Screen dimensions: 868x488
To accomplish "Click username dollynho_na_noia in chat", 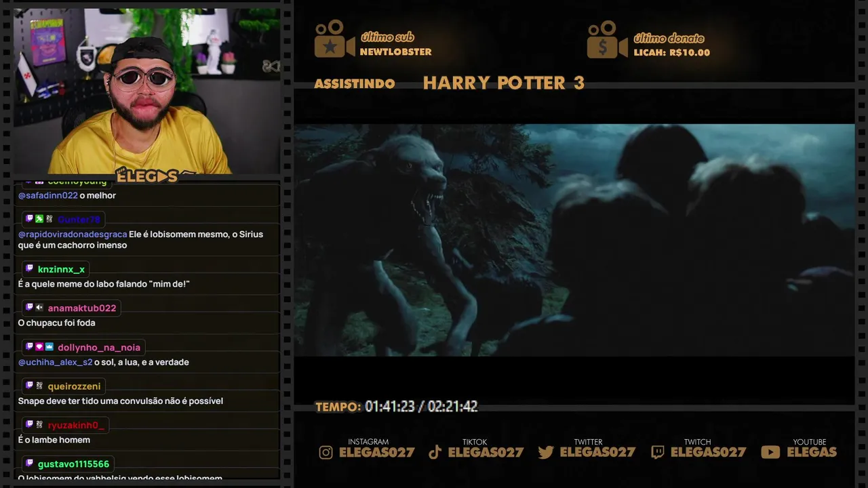I will pyautogui.click(x=99, y=347).
